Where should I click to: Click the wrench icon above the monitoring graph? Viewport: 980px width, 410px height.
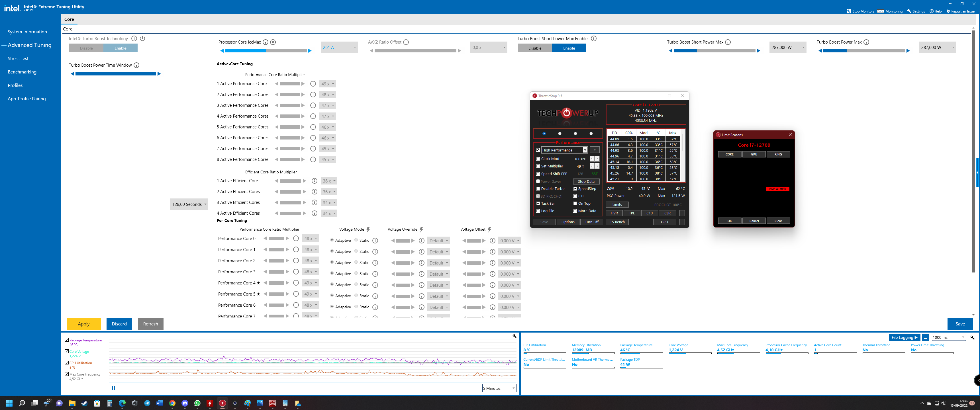pos(514,336)
